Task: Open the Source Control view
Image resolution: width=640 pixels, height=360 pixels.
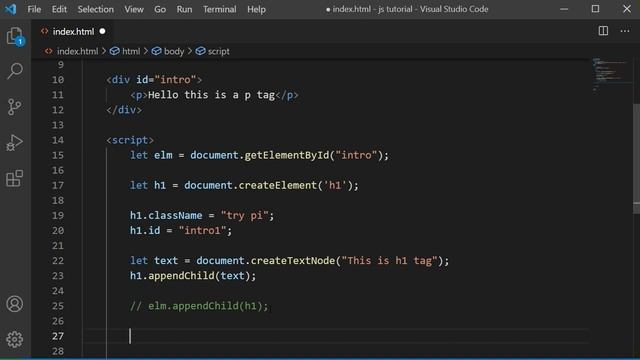Action: pyautogui.click(x=14, y=107)
